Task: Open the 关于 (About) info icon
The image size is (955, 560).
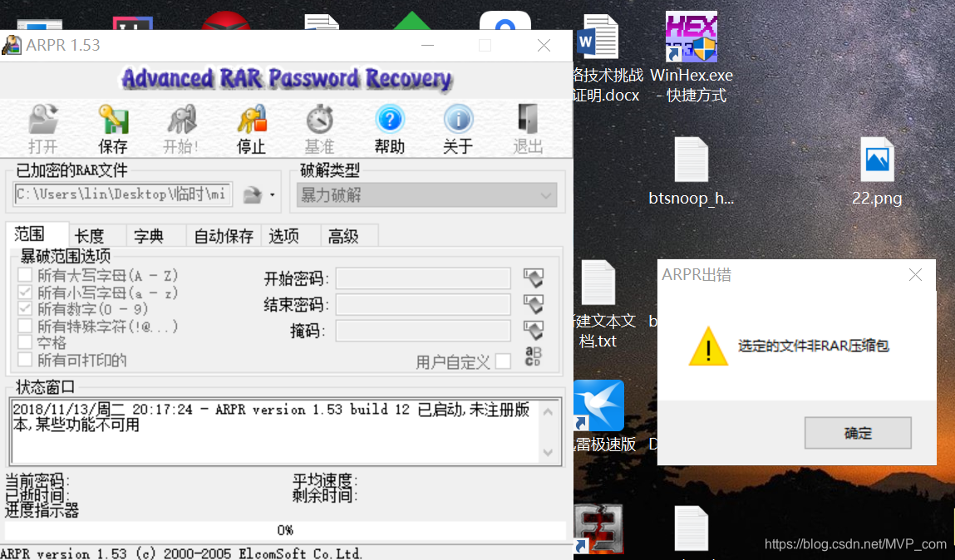Action: [458, 120]
